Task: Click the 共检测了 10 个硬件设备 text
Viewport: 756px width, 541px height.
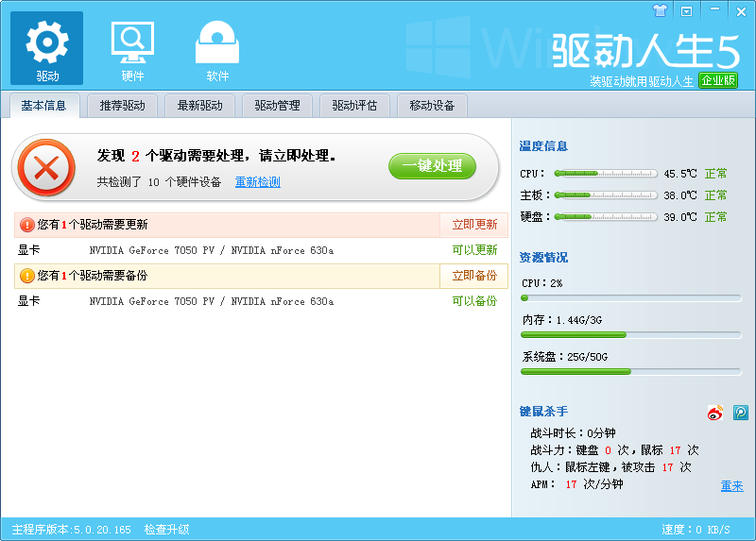Action: point(159,182)
